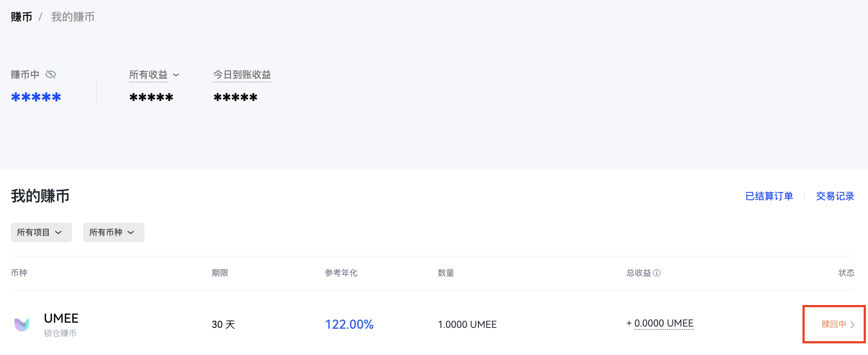The image size is (868, 355).
Task: Open the 所有币种 filter dropdown
Action: (x=113, y=233)
